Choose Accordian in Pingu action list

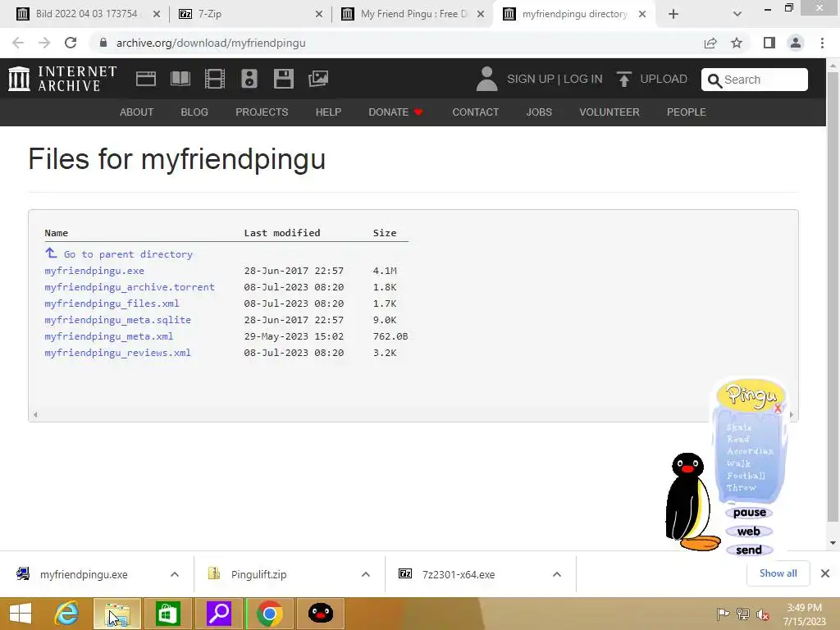coord(750,451)
